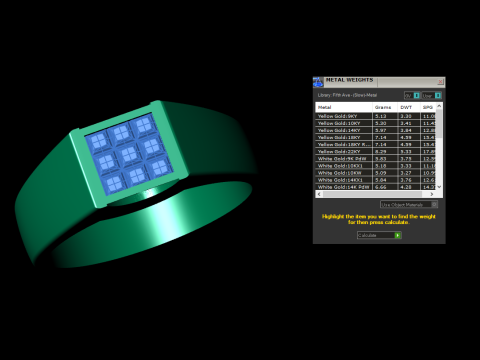Sort table by Grams column header
Screen dimensions: 480x360
pyautogui.click(x=385, y=107)
